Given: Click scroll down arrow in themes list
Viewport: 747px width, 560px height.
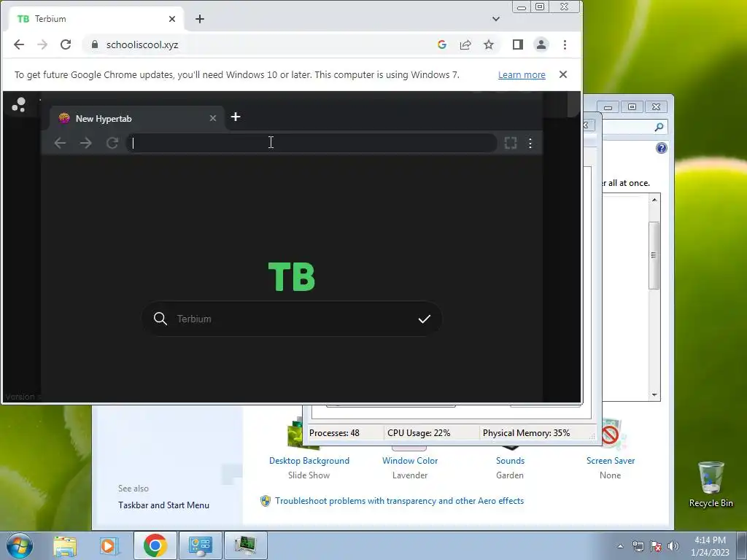Looking at the screenshot, I should tap(654, 394).
